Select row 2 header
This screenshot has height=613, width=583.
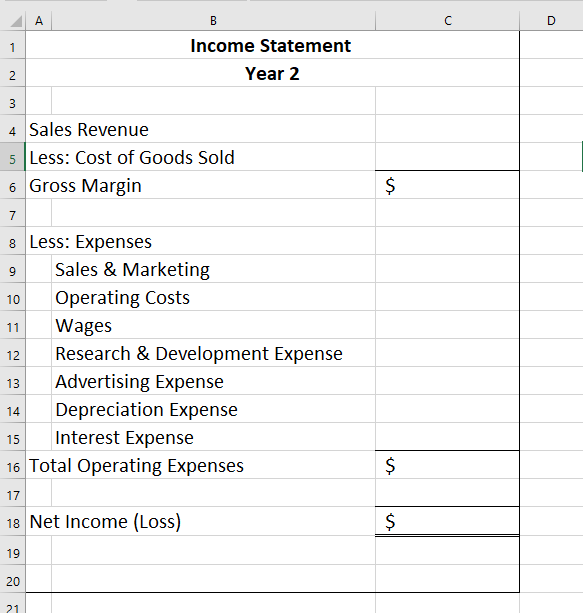point(13,73)
